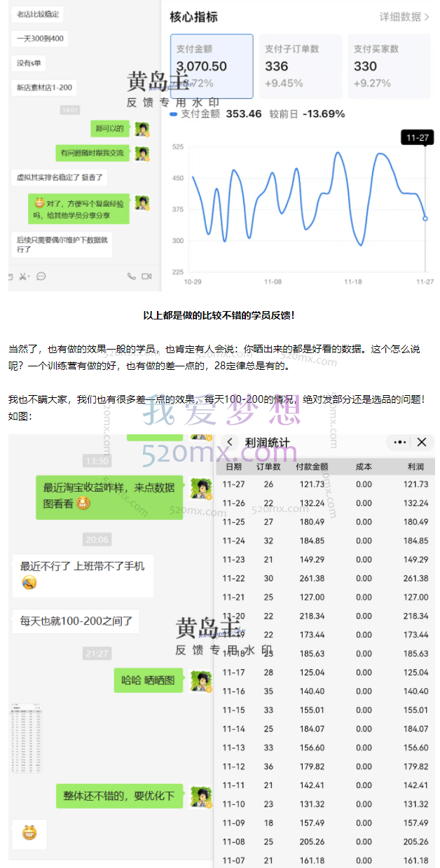Click the 付款金额 column header
The width and height of the screenshot is (440, 868).
click(312, 467)
